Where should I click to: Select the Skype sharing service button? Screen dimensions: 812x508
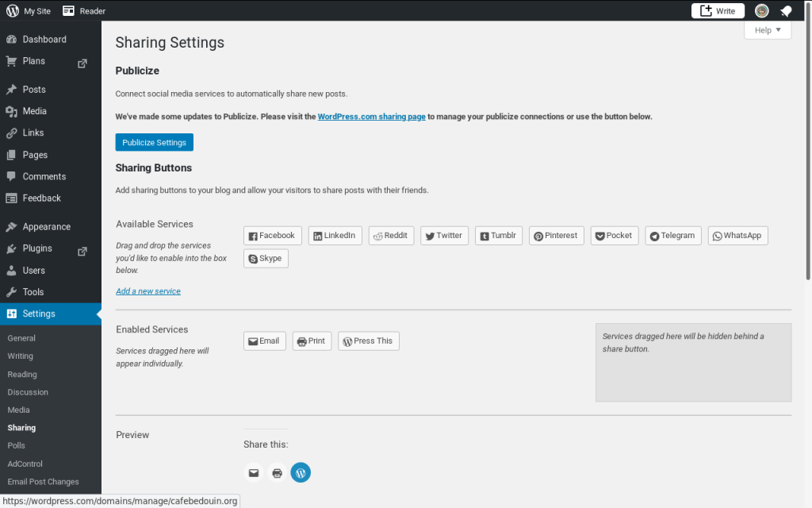click(266, 259)
